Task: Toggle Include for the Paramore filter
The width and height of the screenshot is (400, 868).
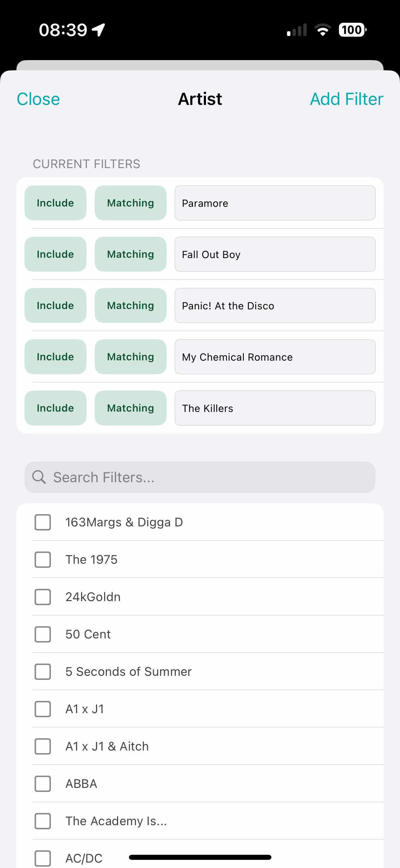Action: click(55, 203)
